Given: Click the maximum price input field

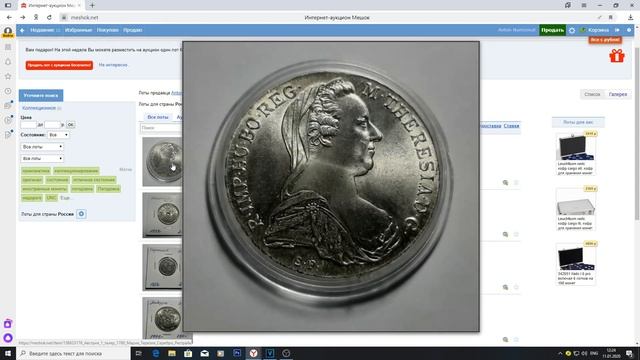Looking at the screenshot, I should point(52,124).
